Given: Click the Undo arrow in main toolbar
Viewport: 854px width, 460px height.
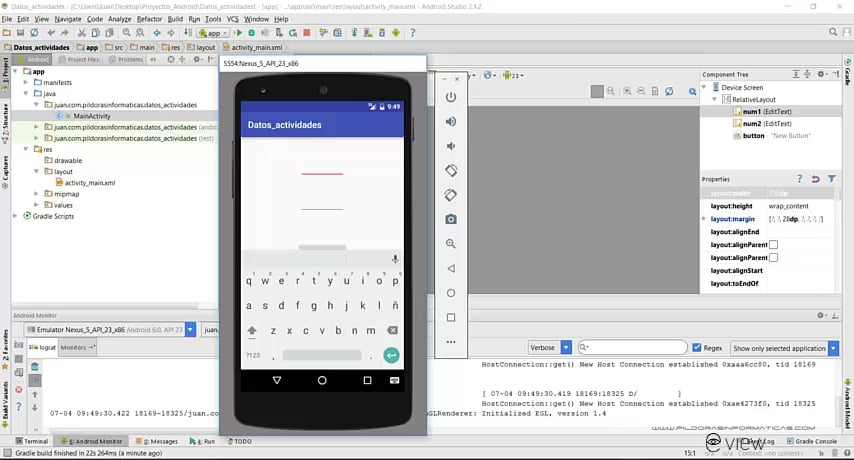Looking at the screenshot, I should pos(51,33).
